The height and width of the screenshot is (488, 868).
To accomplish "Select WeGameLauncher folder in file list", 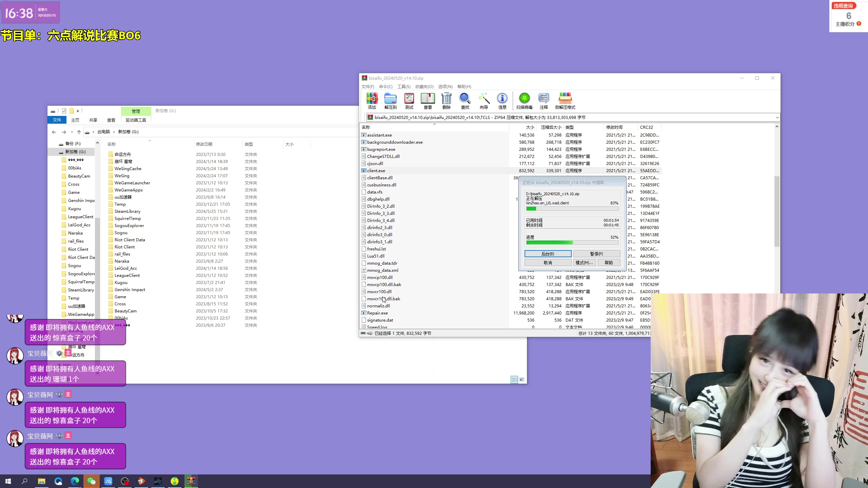I will tap(132, 183).
